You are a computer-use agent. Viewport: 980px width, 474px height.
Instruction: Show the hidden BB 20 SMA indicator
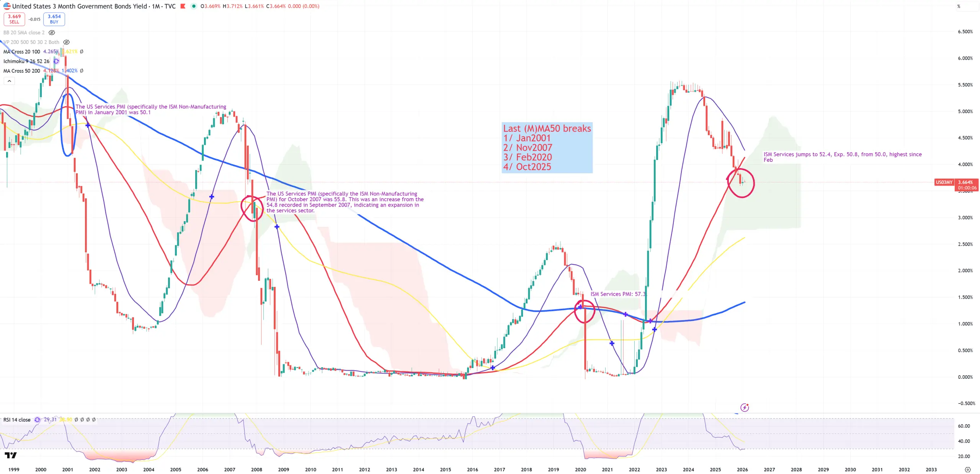coord(52,33)
